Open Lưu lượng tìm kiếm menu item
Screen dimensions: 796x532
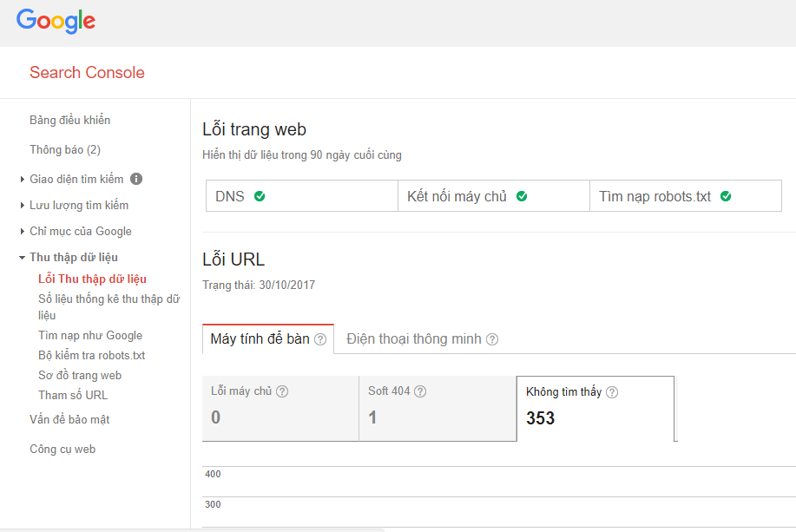tap(79, 205)
